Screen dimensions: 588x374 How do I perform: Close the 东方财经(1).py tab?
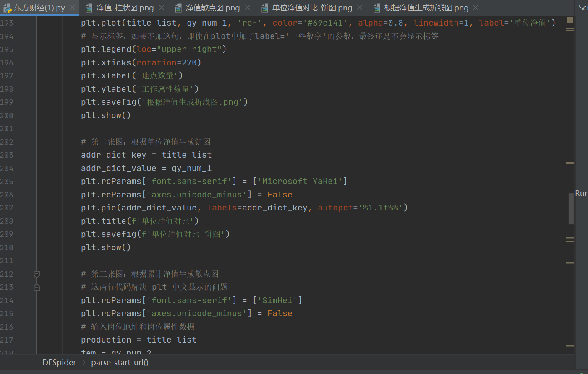pos(72,8)
